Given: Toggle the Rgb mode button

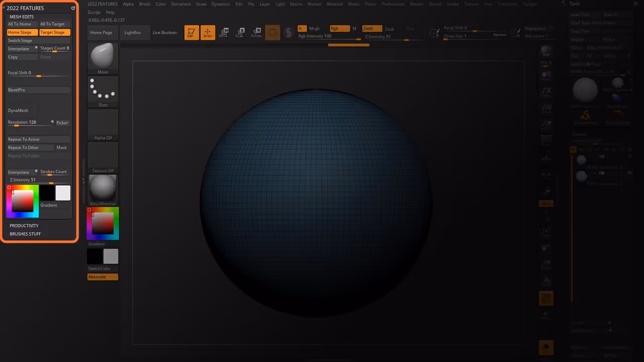Looking at the screenshot, I should coord(339,29).
